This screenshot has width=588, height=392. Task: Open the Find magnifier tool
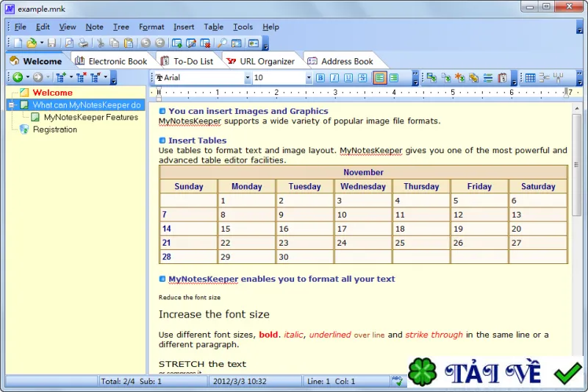coord(223,43)
